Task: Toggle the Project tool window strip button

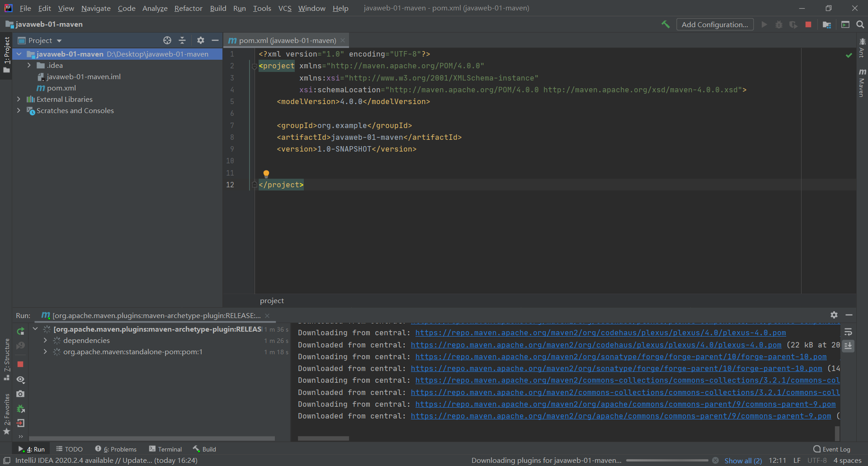Action: (x=6, y=55)
